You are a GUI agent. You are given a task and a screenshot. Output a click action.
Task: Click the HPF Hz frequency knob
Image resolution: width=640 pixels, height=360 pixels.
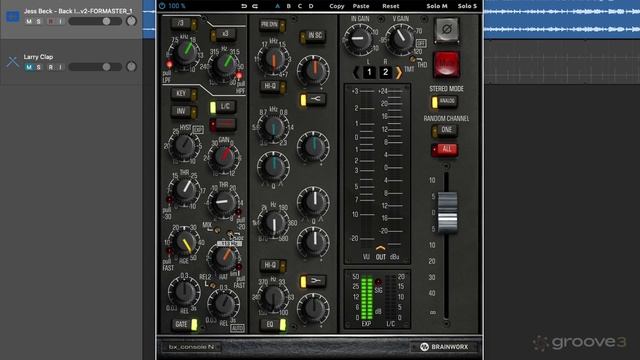(x=224, y=65)
